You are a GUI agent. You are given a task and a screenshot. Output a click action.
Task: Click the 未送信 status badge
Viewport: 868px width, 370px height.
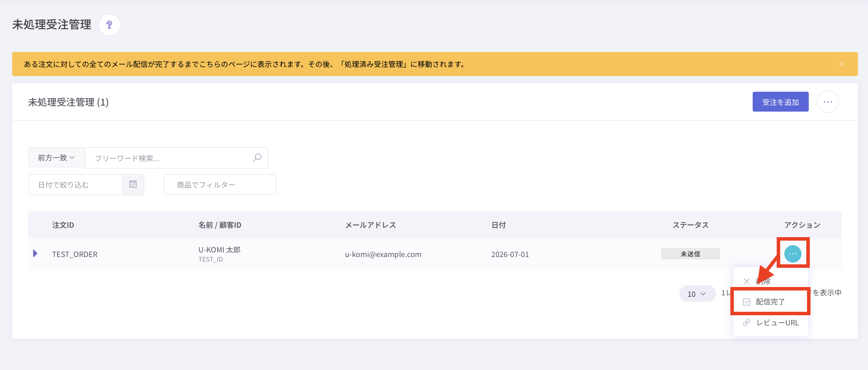690,254
